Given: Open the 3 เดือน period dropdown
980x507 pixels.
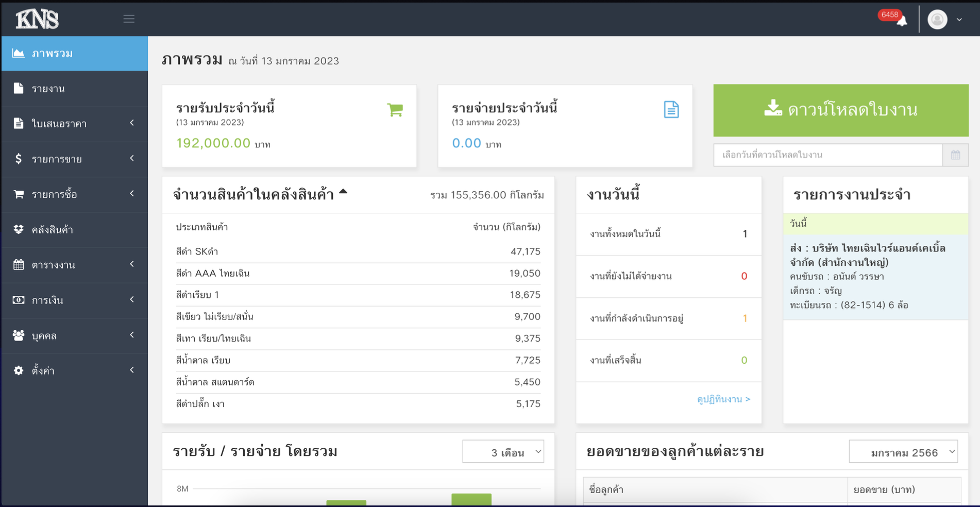Looking at the screenshot, I should (503, 452).
